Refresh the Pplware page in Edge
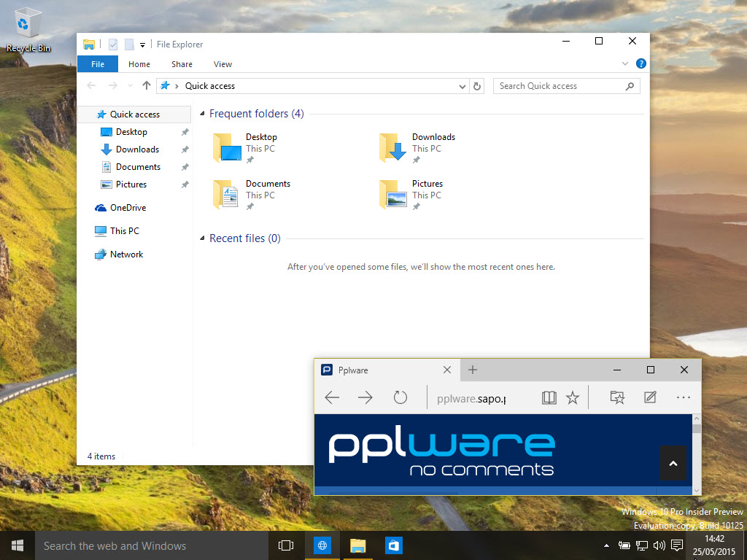Viewport: 747px width, 560px height. pyautogui.click(x=400, y=397)
